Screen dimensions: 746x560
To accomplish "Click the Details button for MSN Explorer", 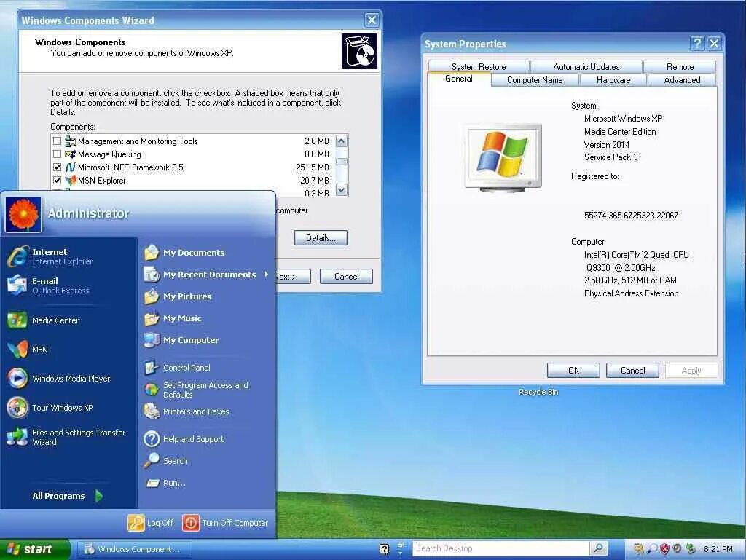I will [x=321, y=237].
